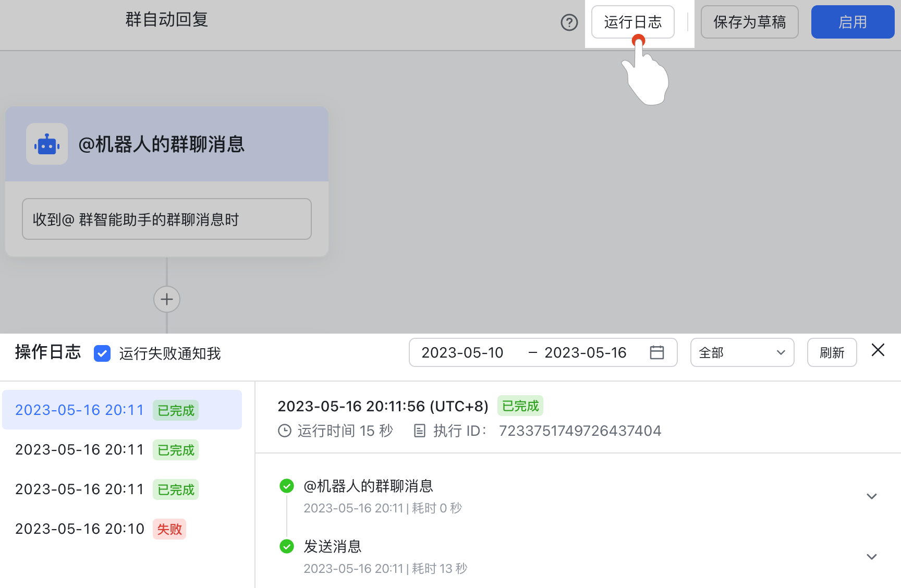Click green check icon on 发送消息 step

(286, 546)
